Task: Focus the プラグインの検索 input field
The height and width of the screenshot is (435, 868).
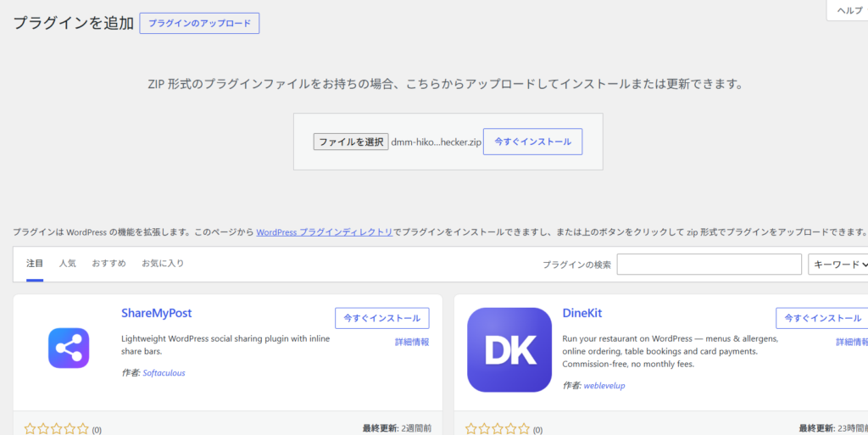Action: click(x=709, y=265)
